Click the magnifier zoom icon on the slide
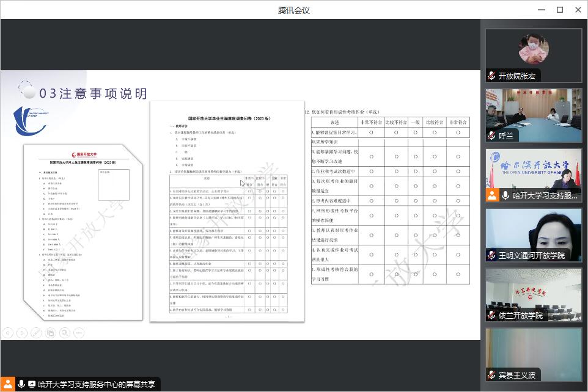The image size is (588, 392). point(65,333)
